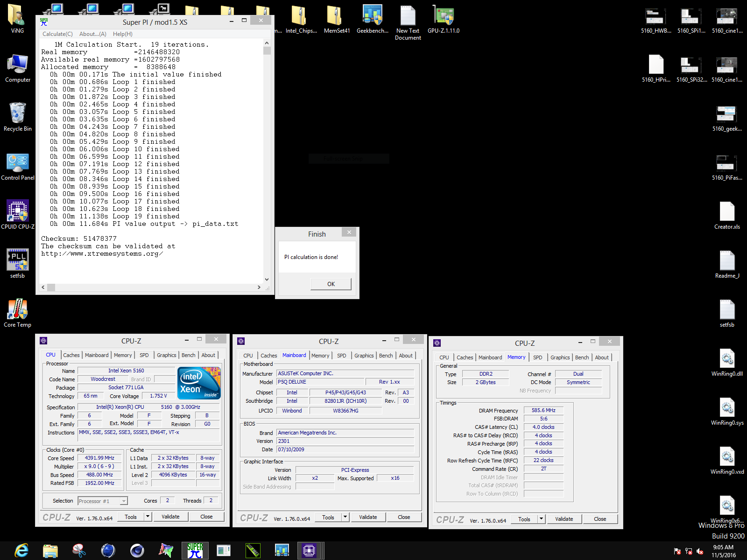Open 5160_PiFas screenshot file icon
The width and height of the screenshot is (747, 560).
click(x=727, y=167)
